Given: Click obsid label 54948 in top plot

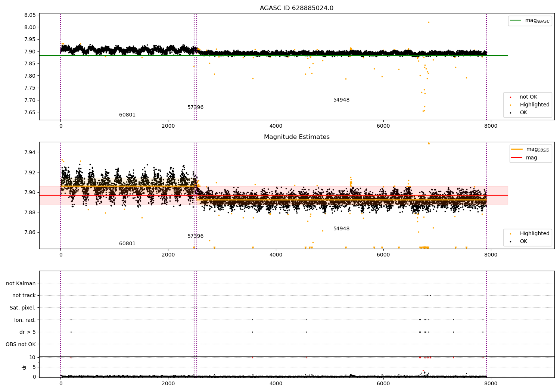Looking at the screenshot, I should (x=341, y=100).
